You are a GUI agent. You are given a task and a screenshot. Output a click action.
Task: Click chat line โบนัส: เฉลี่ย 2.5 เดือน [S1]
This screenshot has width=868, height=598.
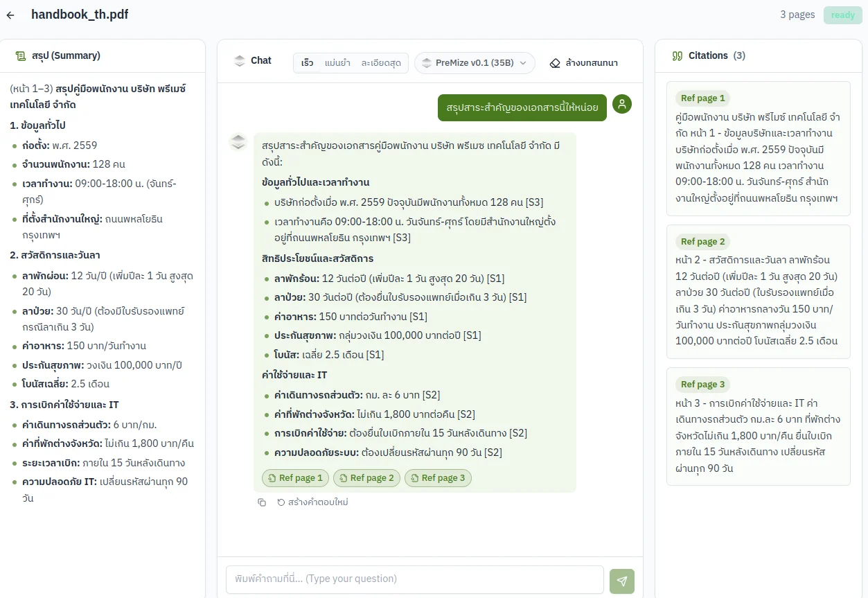click(329, 355)
